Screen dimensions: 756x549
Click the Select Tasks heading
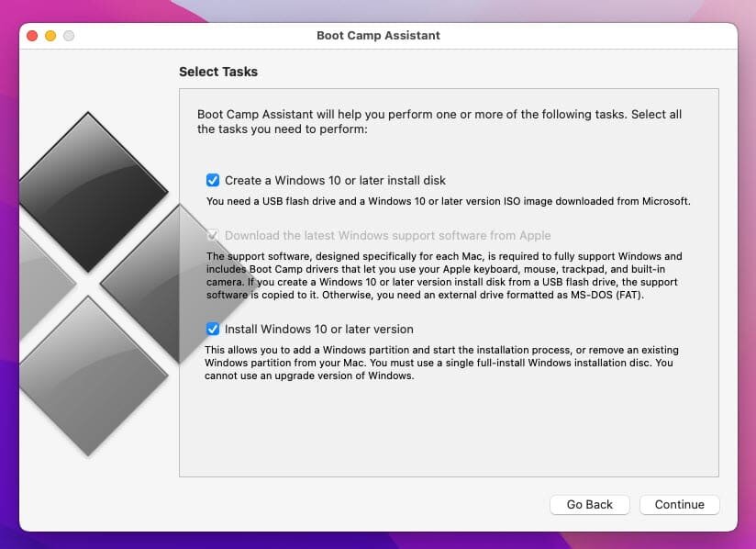pos(218,72)
